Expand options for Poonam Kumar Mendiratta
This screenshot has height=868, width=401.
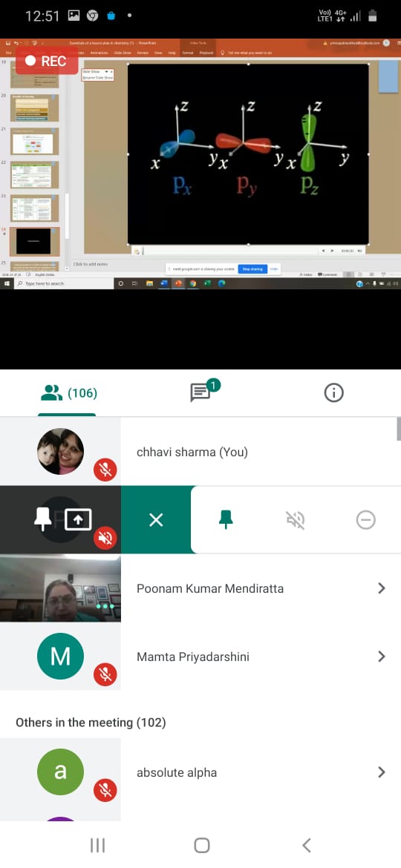point(381,588)
